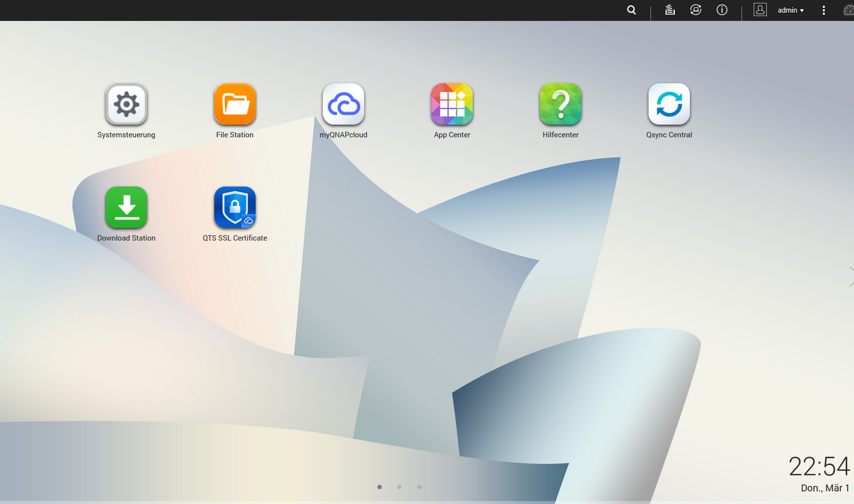This screenshot has width=854, height=504.
Task: Launch File Station app
Action: [x=235, y=105]
